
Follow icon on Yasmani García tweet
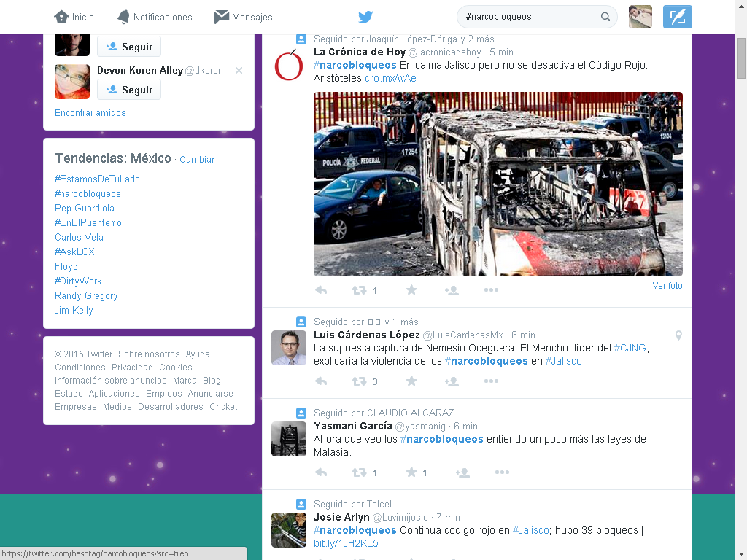462,472
